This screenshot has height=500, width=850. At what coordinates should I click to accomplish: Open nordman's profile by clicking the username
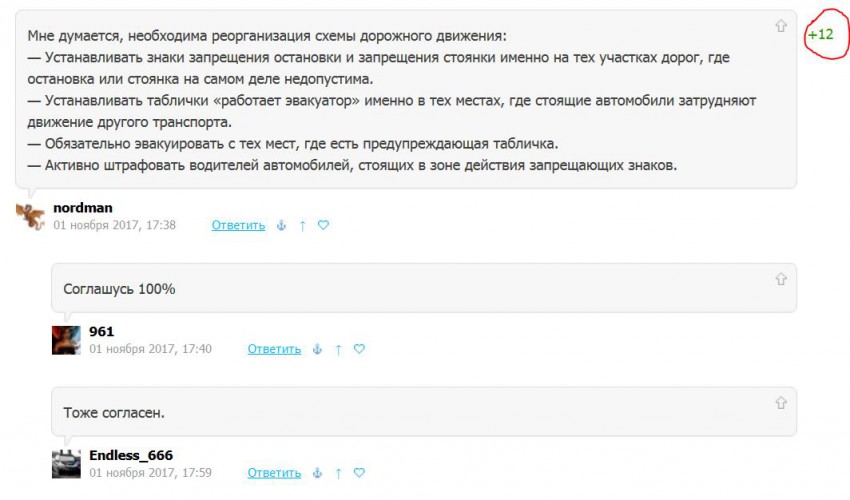[x=82, y=208]
